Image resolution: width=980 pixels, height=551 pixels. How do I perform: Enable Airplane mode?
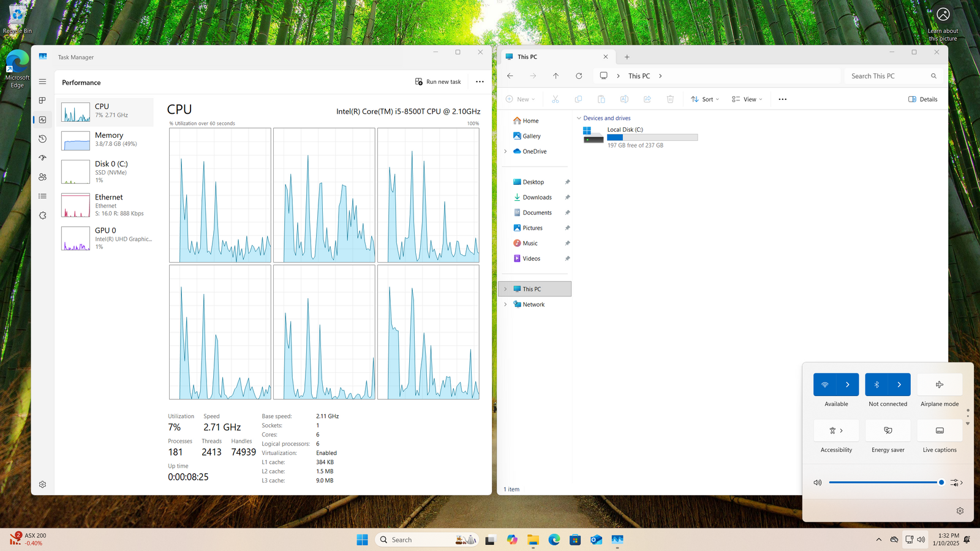[940, 384]
